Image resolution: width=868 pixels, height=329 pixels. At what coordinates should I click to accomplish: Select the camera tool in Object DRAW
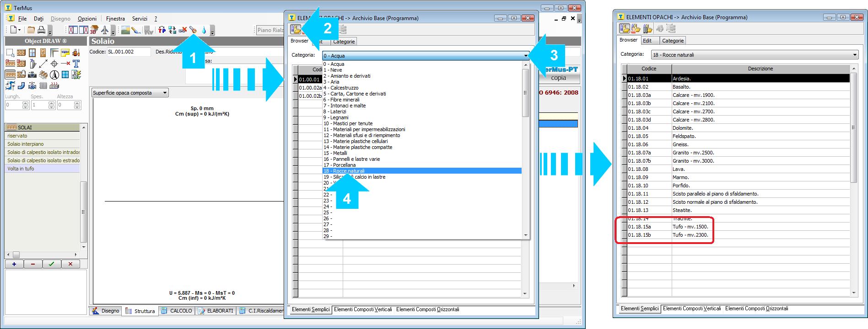pyautogui.click(x=32, y=74)
